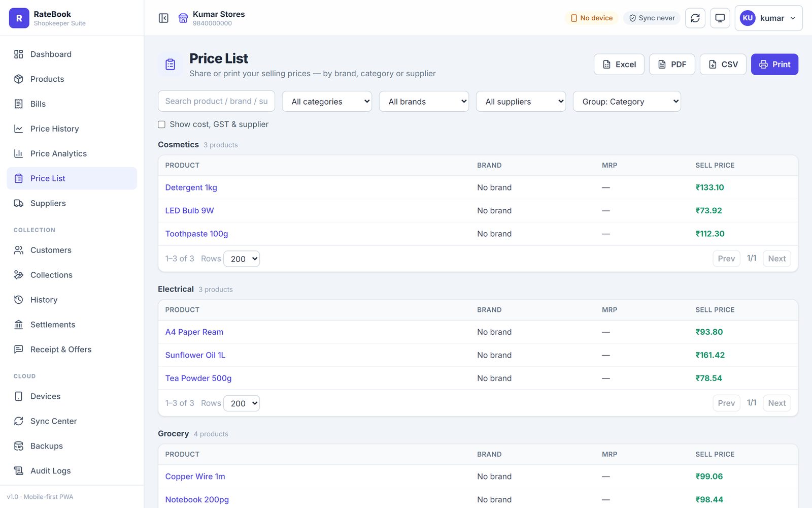Click the Cosmetics group heading
The width and height of the screenshot is (812, 508).
[178, 145]
